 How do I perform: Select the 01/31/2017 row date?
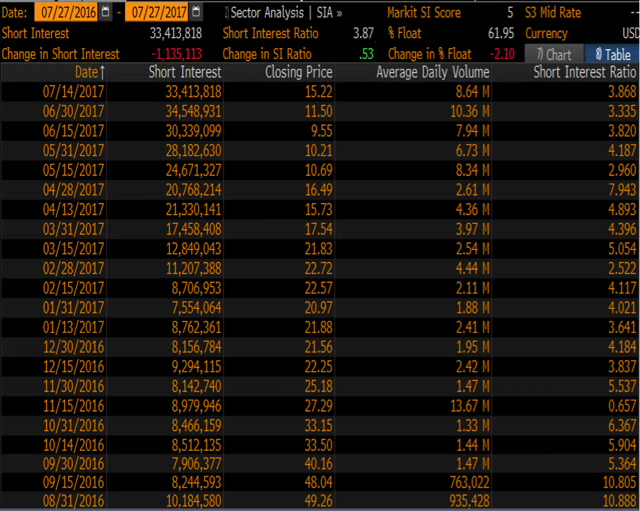(x=73, y=308)
